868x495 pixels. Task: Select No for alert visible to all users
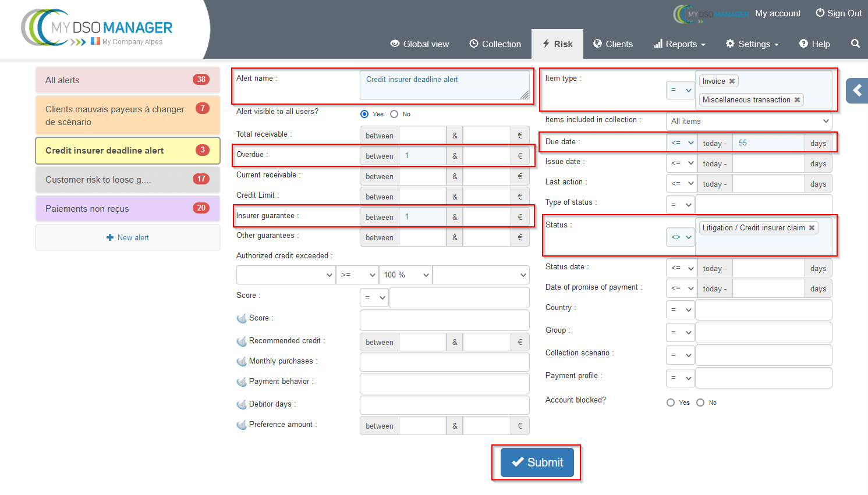tap(394, 114)
